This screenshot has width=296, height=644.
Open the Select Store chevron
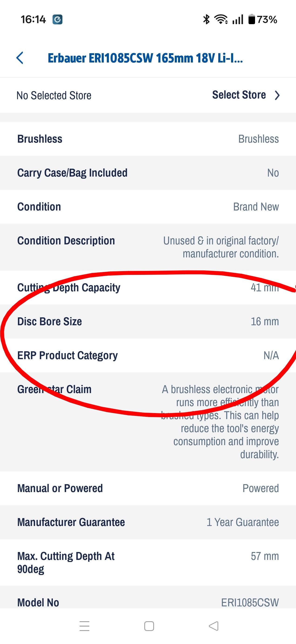pyautogui.click(x=277, y=95)
